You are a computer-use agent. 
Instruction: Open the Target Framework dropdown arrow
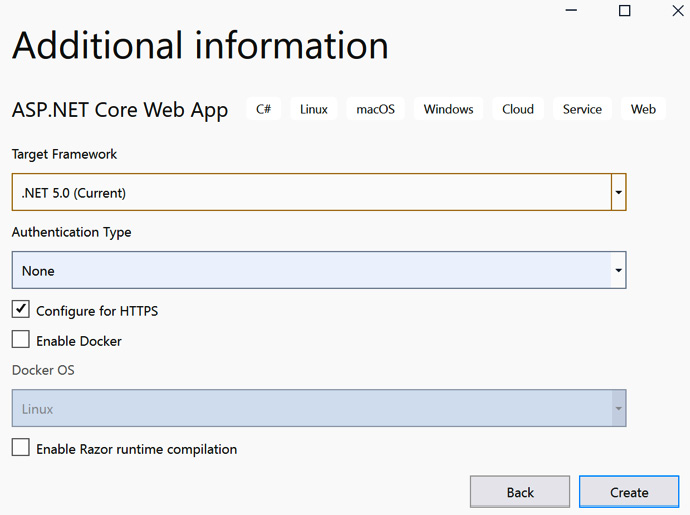(x=618, y=192)
